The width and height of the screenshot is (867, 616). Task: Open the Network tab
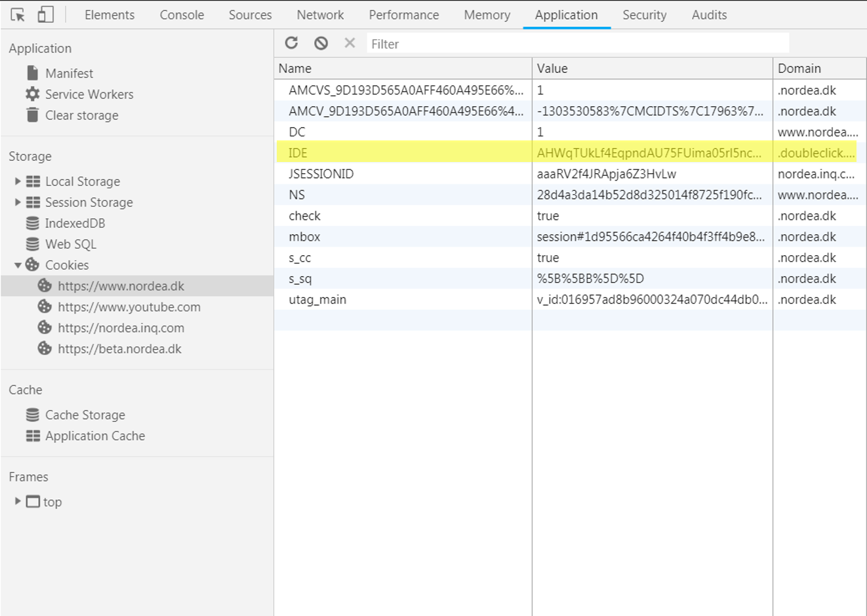[320, 14]
